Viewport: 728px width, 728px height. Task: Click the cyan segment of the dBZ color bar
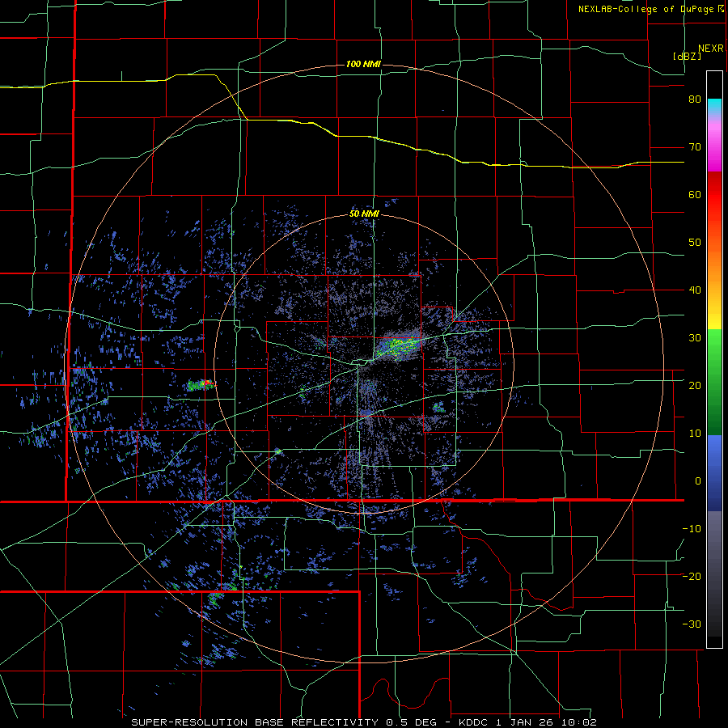[x=714, y=105]
